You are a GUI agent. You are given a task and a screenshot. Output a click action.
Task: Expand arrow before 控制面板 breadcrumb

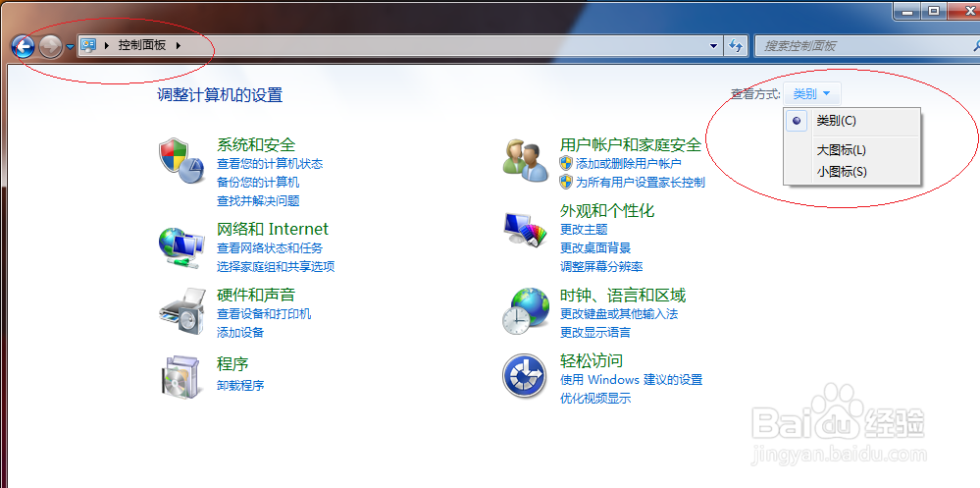107,45
